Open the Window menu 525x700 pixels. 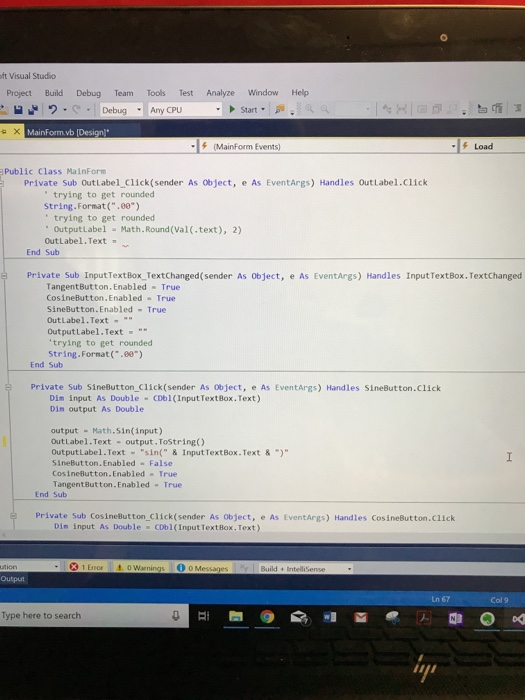pyautogui.click(x=263, y=92)
